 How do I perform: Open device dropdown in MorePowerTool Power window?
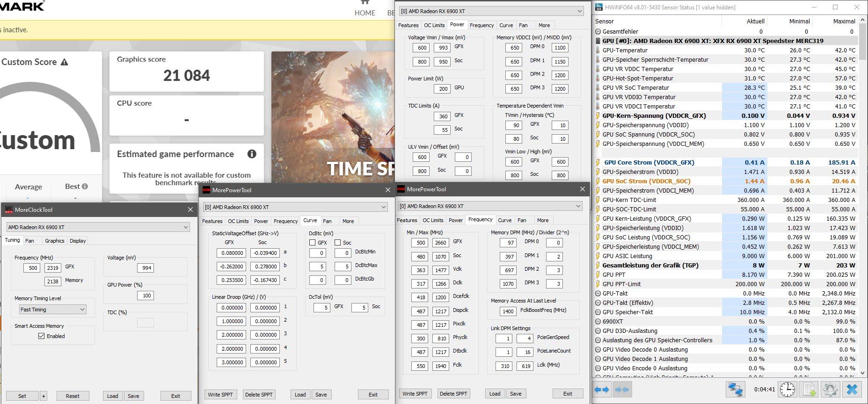tap(491, 11)
